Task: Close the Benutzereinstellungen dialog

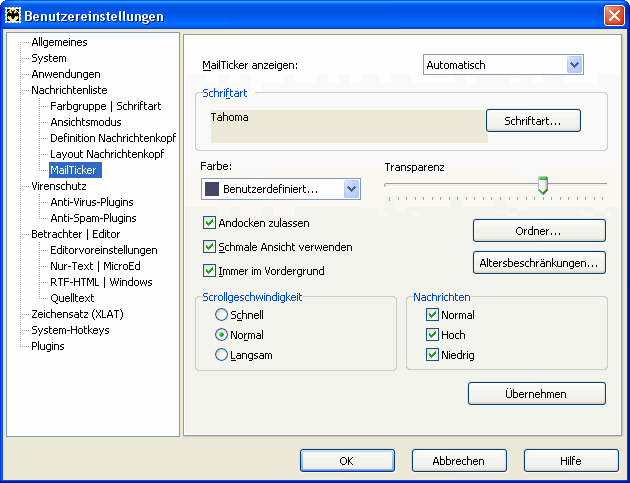Action: [x=614, y=16]
